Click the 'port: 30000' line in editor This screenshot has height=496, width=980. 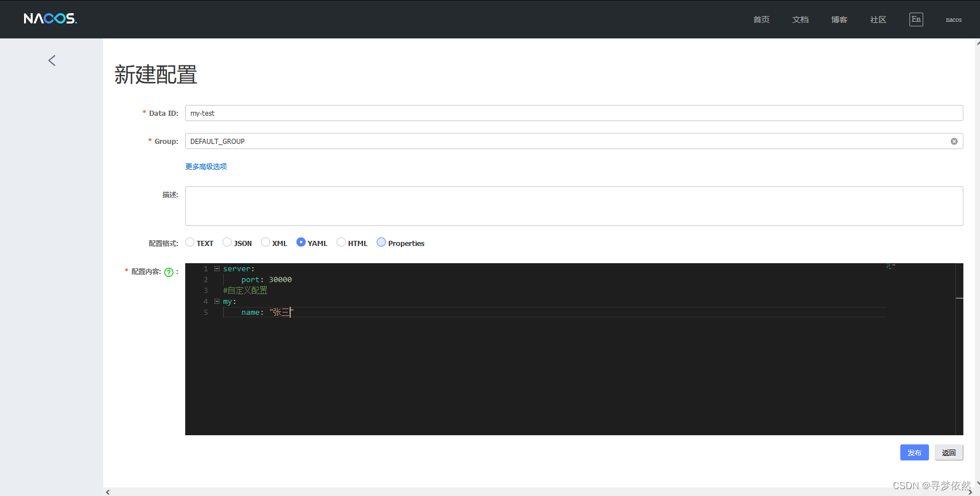click(x=266, y=279)
